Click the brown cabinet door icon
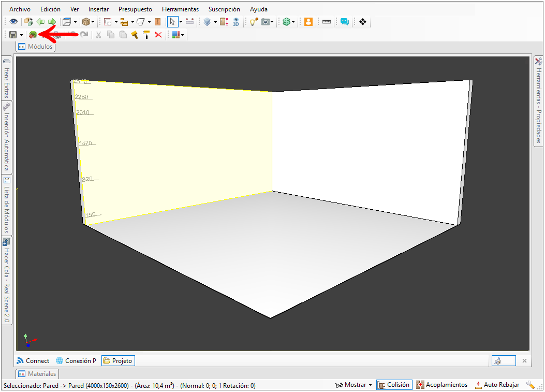545x392 pixels. (x=157, y=22)
